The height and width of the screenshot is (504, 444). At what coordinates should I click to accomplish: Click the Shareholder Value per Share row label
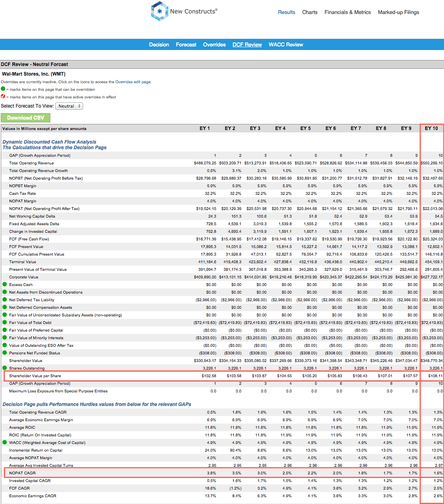coord(35,376)
